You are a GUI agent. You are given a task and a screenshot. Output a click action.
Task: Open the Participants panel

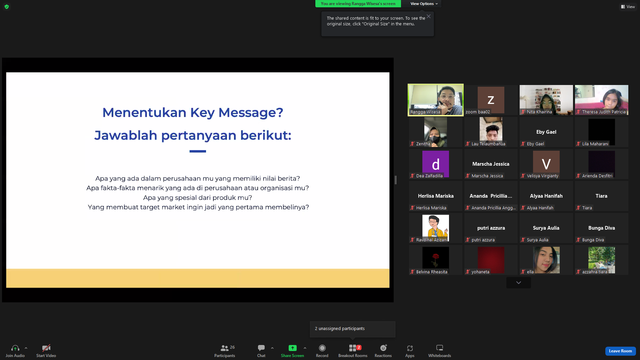[225, 350]
